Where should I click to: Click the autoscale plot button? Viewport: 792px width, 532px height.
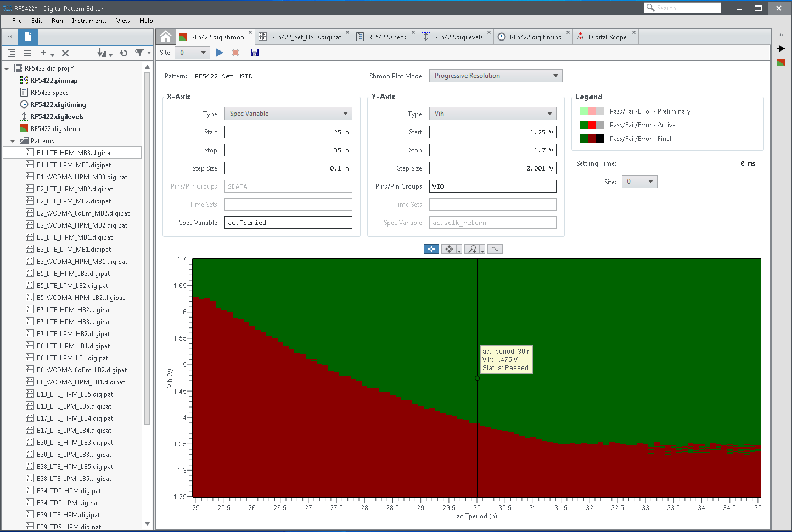pos(495,249)
